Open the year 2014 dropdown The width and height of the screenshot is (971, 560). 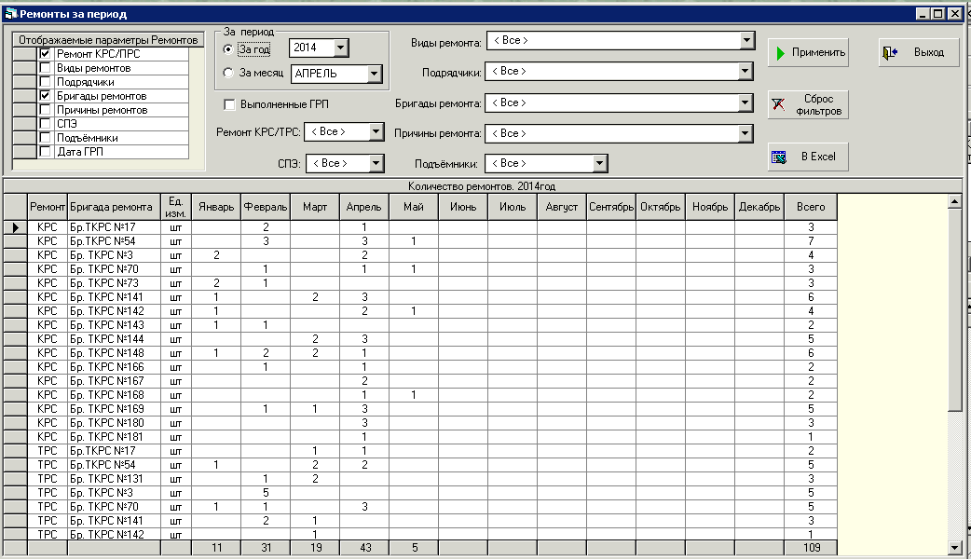point(340,48)
